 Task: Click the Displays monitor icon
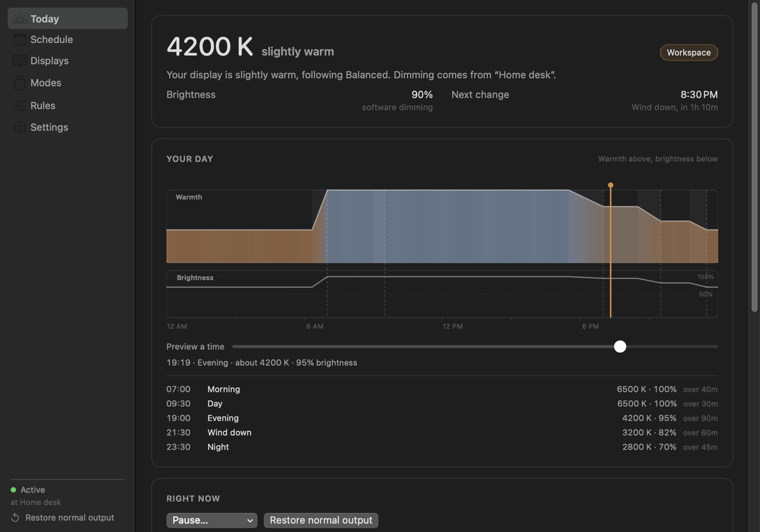[x=19, y=61]
